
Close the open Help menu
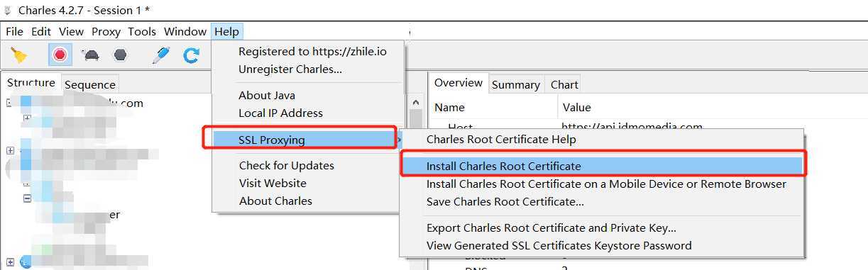(x=227, y=31)
